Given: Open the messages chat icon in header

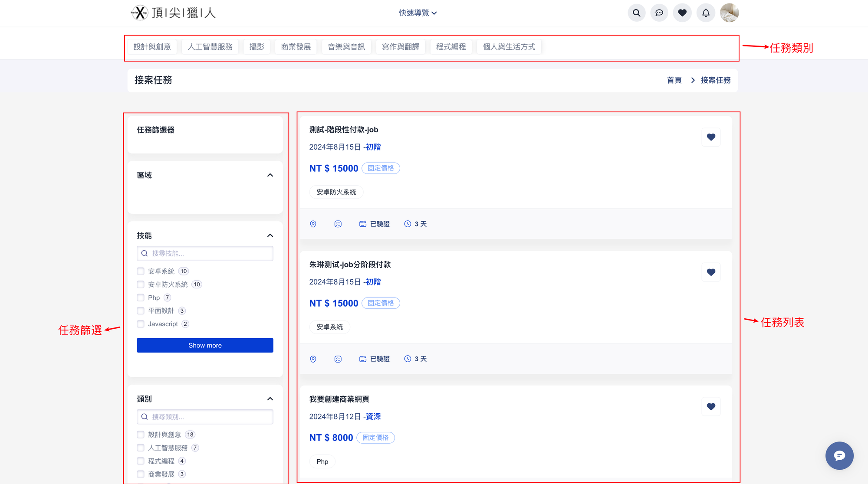Looking at the screenshot, I should (x=659, y=13).
